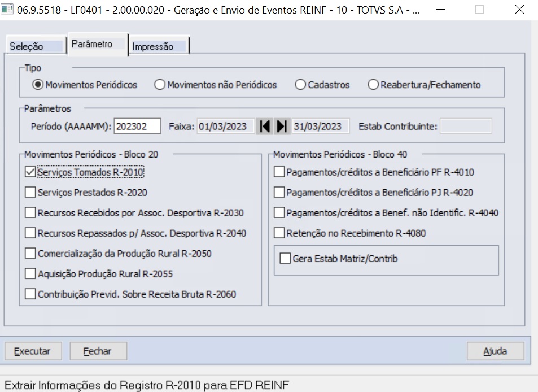Click the Executar button
Image resolution: width=538 pixels, height=392 pixels.
coord(32,351)
